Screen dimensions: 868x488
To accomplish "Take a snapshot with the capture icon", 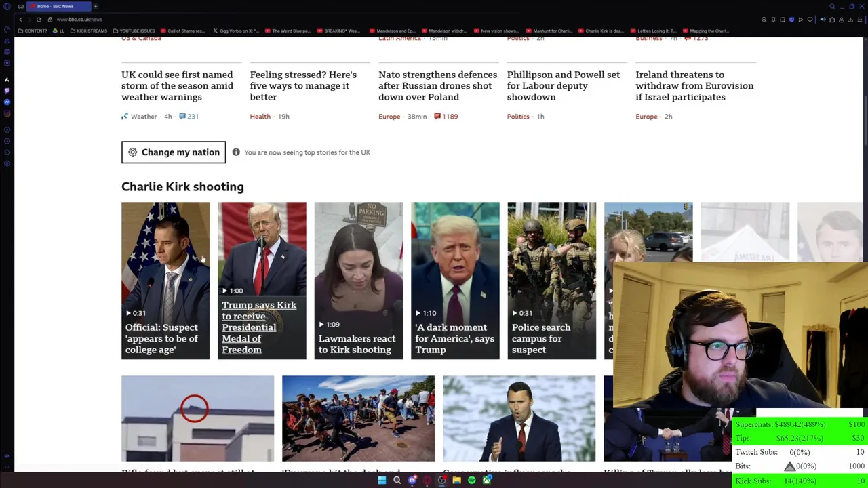I will (x=783, y=20).
